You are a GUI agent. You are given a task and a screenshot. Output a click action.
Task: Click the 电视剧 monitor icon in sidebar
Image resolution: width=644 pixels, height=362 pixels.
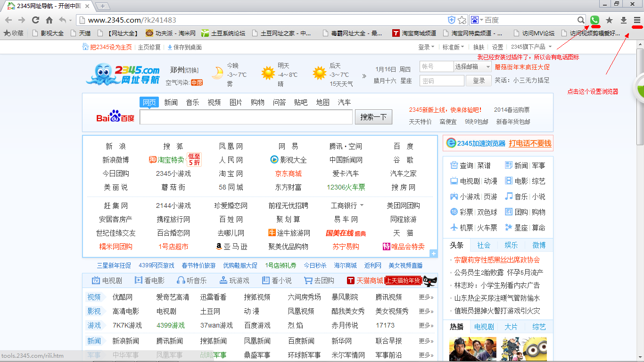pyautogui.click(x=454, y=181)
